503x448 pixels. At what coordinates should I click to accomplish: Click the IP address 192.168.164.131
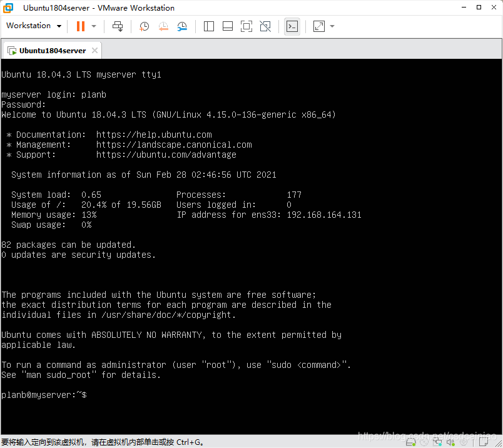[x=324, y=215]
